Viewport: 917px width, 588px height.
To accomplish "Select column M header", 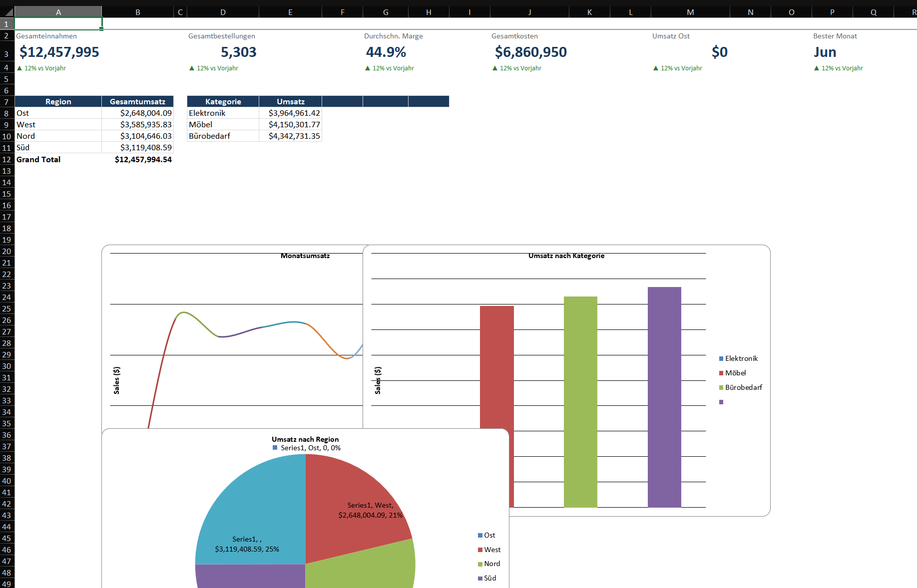I will point(690,12).
